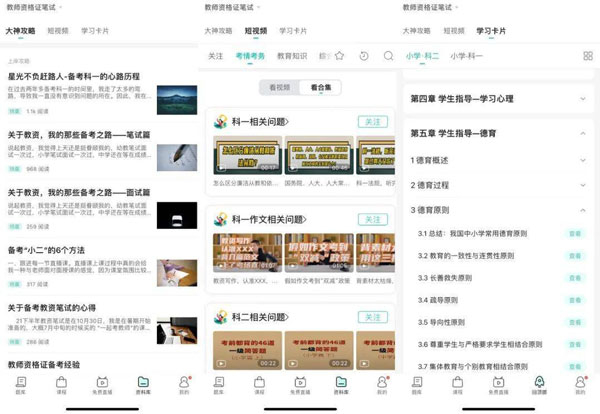Tap the search magnifier icon

[388, 56]
